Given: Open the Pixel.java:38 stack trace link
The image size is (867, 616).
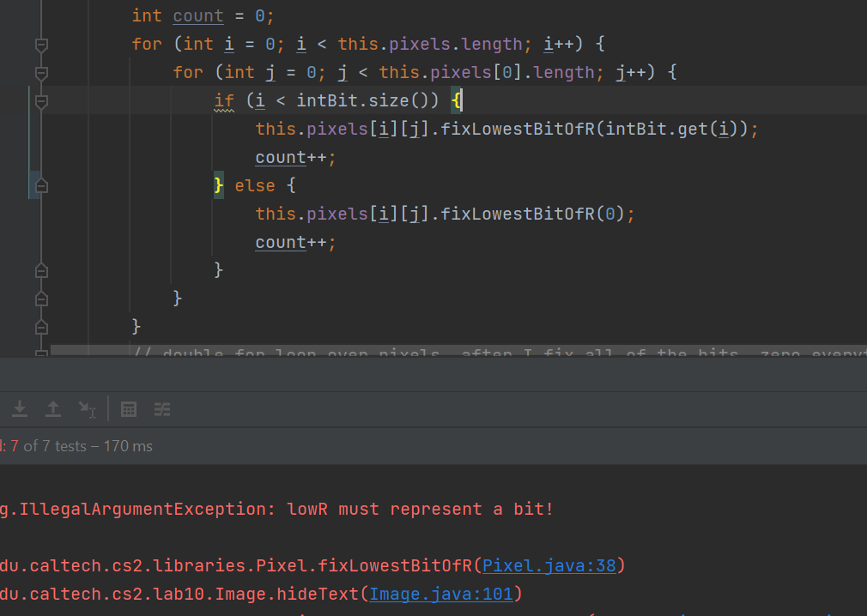Looking at the screenshot, I should tap(549, 565).
